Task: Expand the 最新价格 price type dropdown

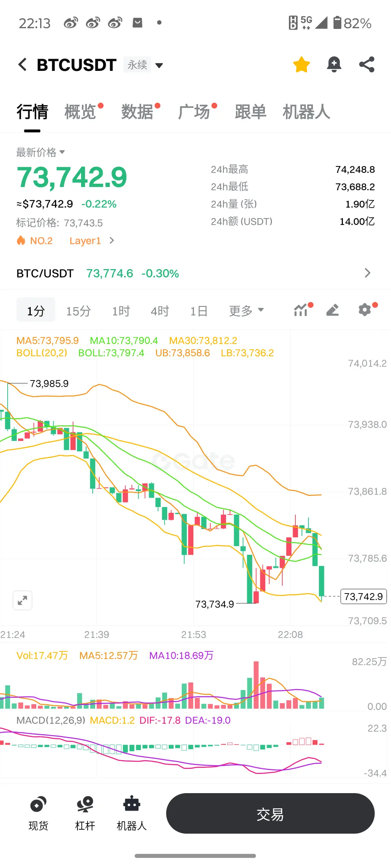Action: point(41,152)
